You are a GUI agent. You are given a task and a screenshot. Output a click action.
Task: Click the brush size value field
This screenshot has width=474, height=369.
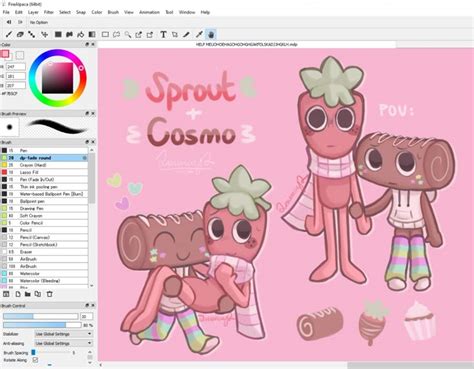tap(87, 316)
